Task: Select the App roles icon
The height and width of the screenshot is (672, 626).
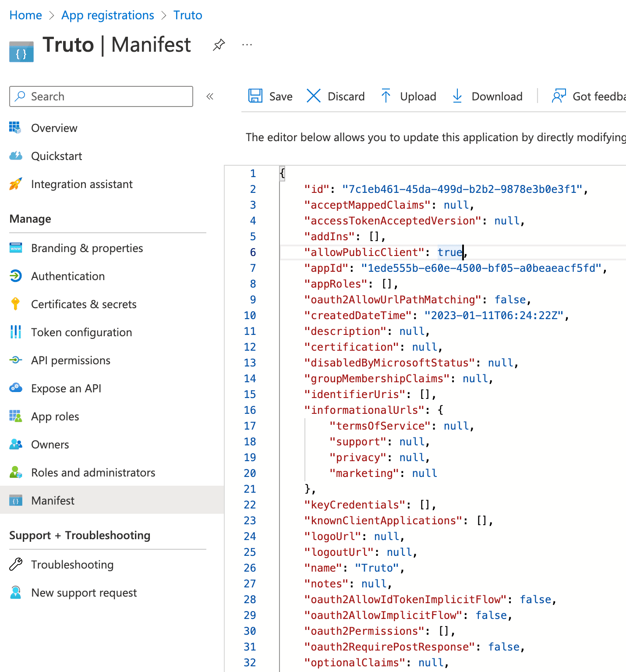Action: pos(16,416)
